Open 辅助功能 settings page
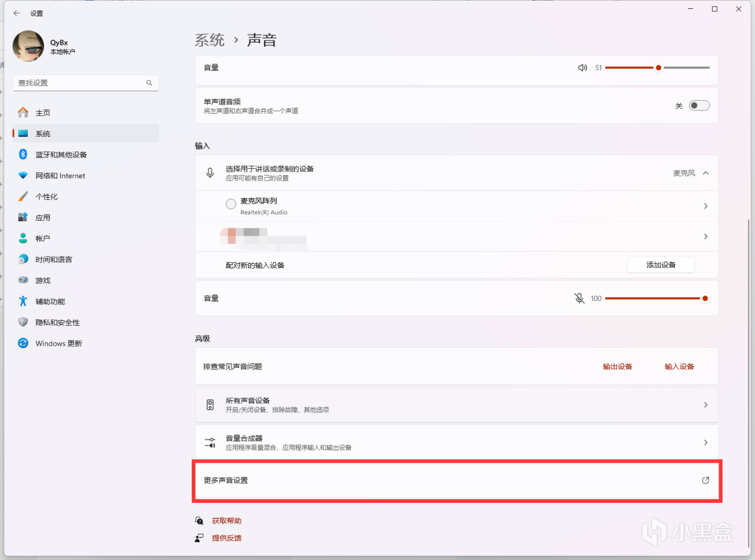Screen dimensions: 755x560 click(86, 302)
